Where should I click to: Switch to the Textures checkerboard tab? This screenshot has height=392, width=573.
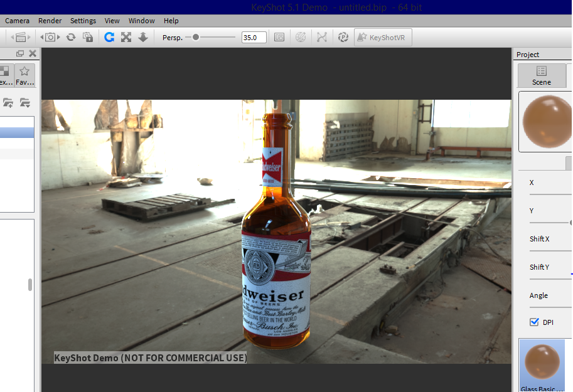pyautogui.click(x=6, y=75)
